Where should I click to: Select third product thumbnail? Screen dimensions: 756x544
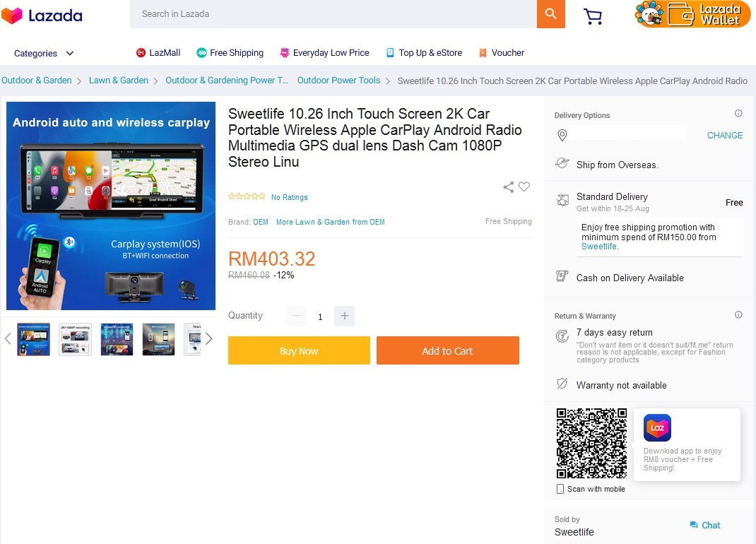[x=117, y=340]
